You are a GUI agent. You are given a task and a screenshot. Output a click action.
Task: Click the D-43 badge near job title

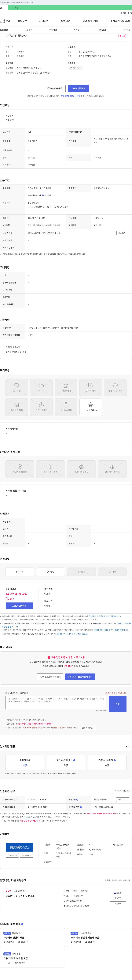coord(122,36)
